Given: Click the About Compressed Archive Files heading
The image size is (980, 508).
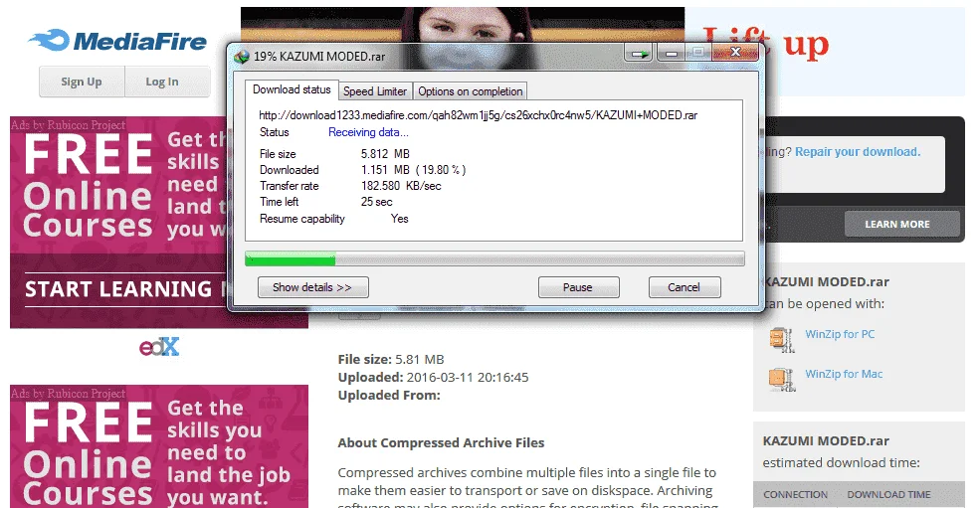Looking at the screenshot, I should click(442, 443).
